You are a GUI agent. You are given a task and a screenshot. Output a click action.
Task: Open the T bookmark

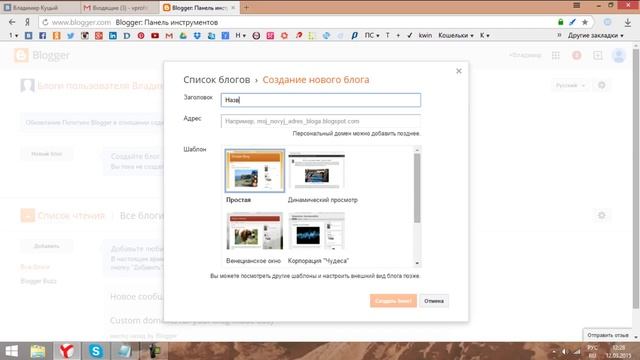tap(387, 36)
